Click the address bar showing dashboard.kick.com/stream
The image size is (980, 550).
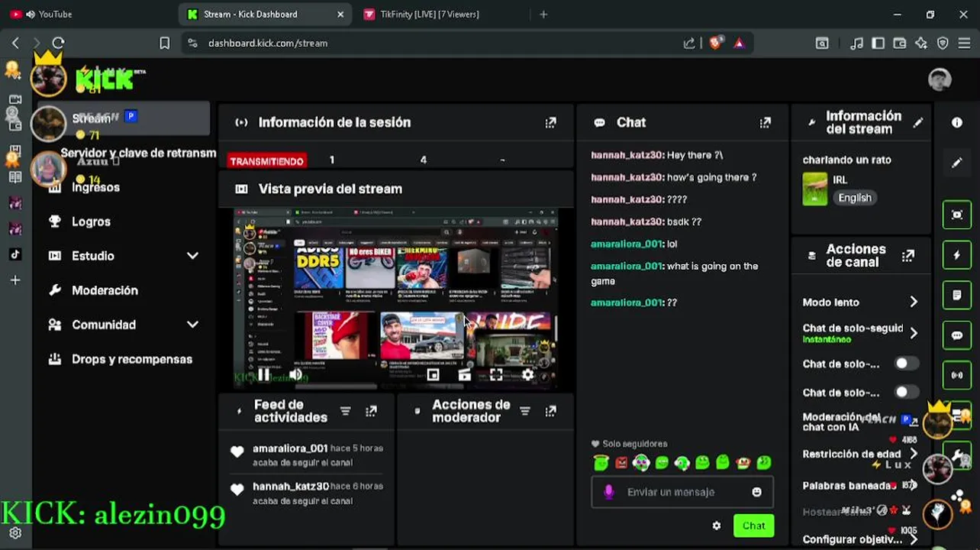(431, 44)
